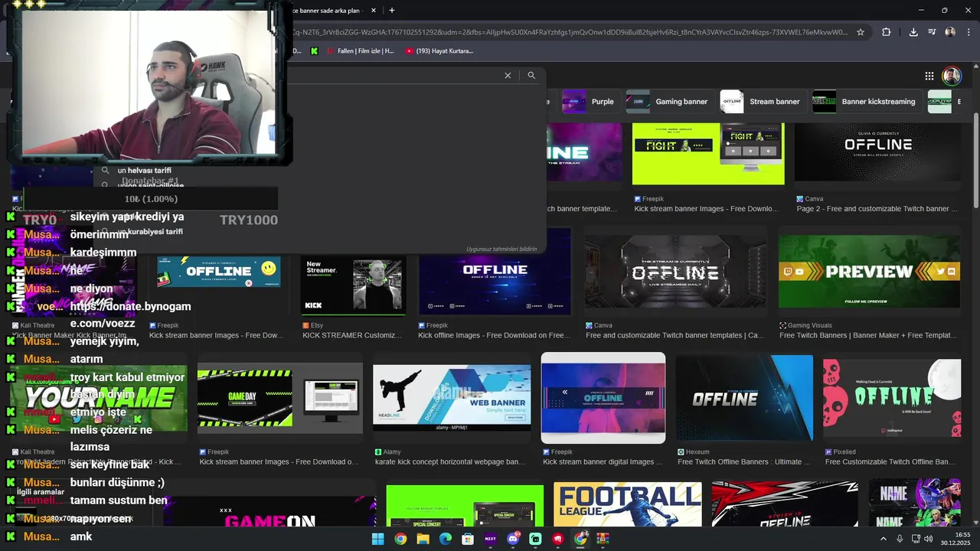Close the 'banner sade arka plan' tab

click(374, 11)
